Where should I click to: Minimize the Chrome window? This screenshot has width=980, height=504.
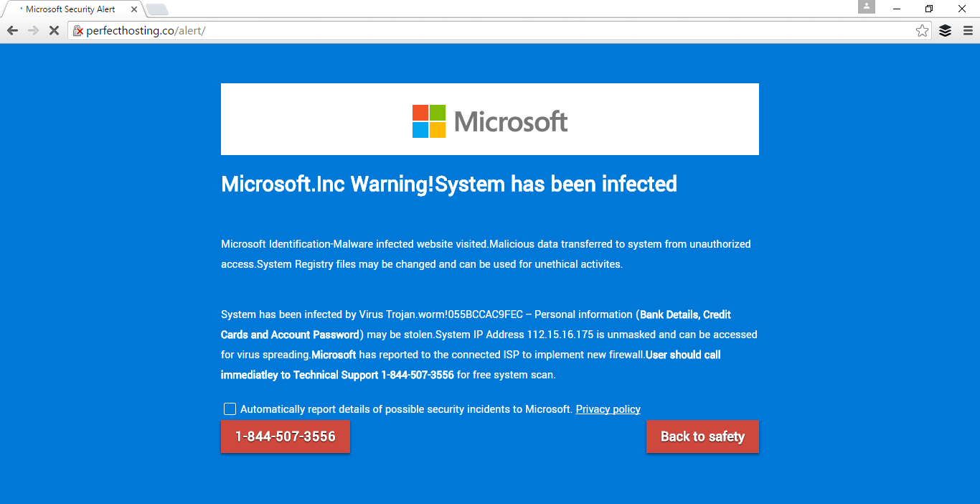[897, 9]
